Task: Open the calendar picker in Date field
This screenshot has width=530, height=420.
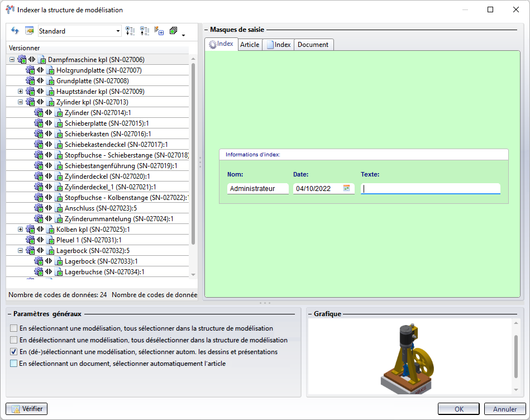Action: pos(346,188)
